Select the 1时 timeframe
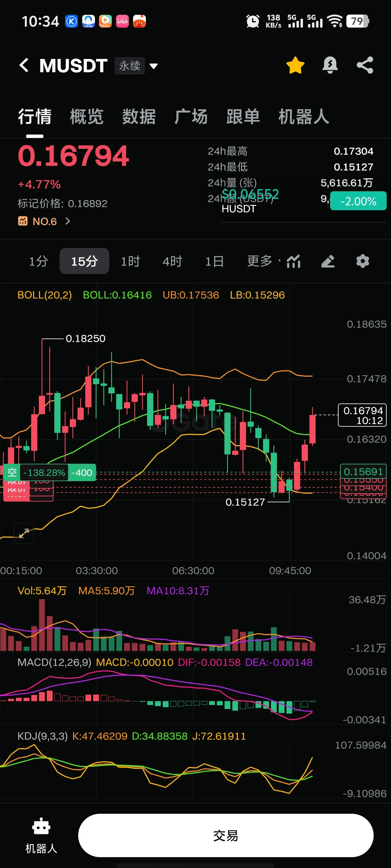 click(130, 261)
